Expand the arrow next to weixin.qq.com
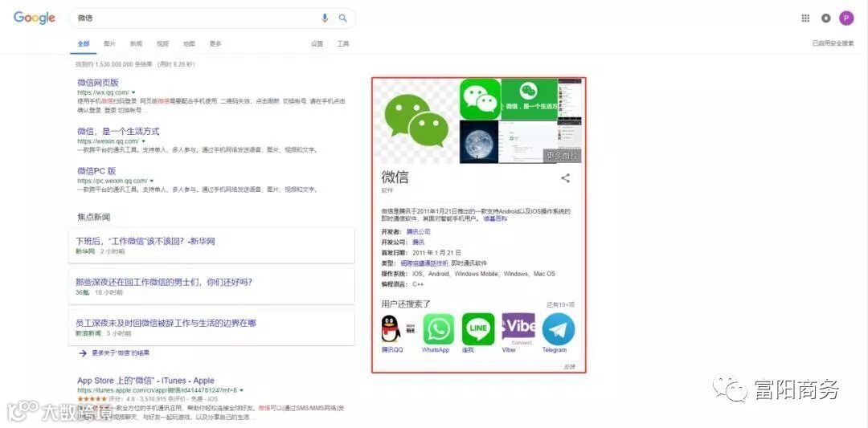Screen dimensions: 868x428 click(143, 141)
